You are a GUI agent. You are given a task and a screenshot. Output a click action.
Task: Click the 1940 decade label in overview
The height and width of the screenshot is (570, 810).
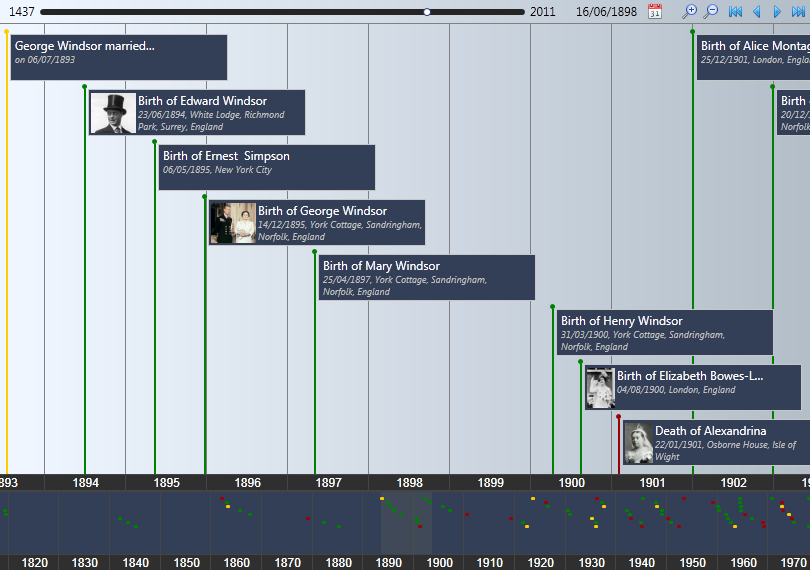(x=642, y=562)
